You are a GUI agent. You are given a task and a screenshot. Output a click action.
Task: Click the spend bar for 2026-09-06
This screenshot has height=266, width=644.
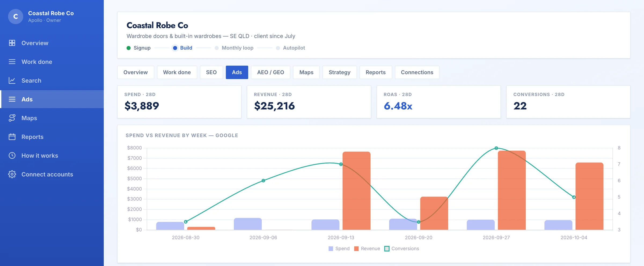[x=248, y=224]
